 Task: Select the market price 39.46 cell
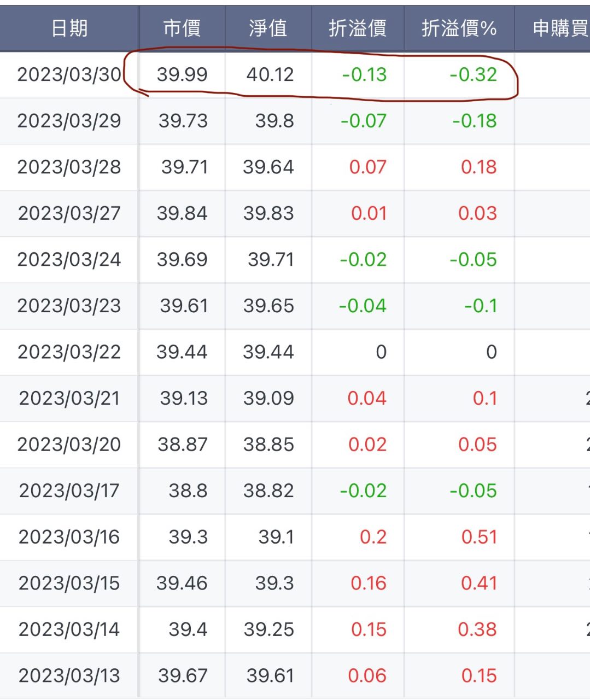[182, 583]
